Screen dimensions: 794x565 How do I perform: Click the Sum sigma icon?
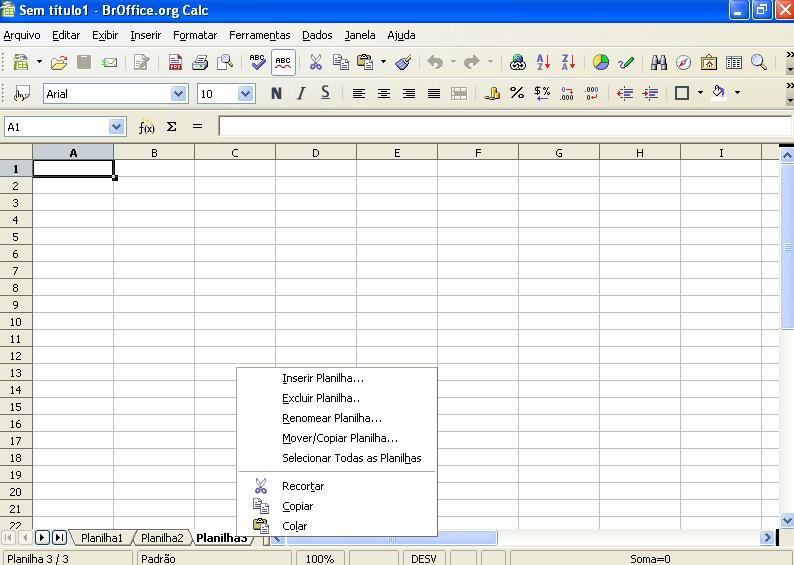[x=171, y=127]
